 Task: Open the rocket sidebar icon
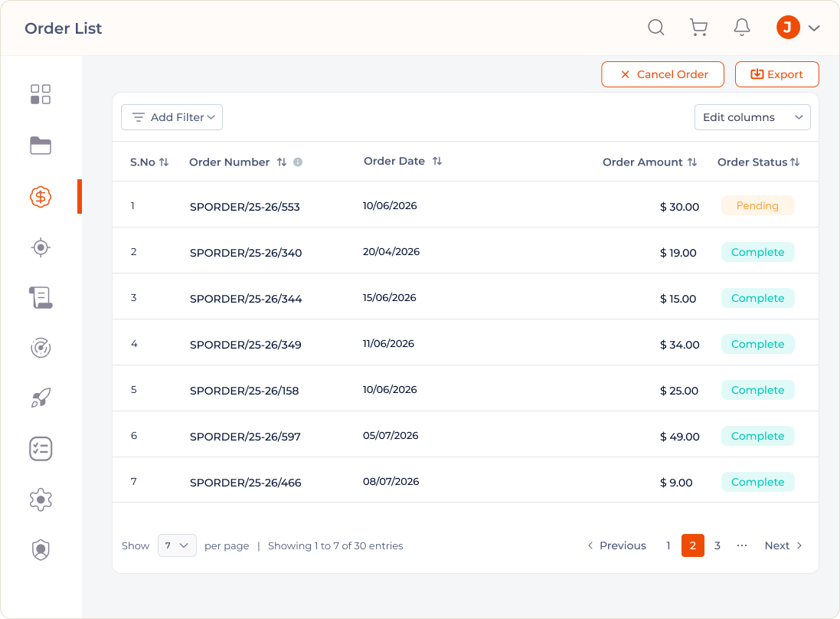pos(41,398)
